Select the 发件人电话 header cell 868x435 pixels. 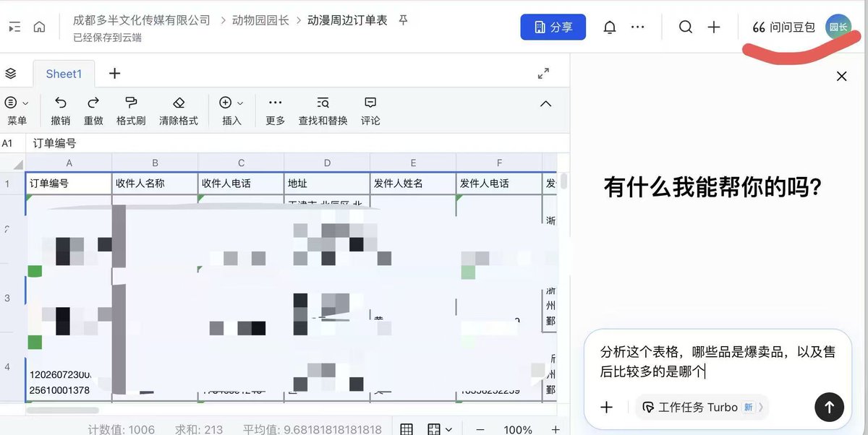[x=499, y=184]
